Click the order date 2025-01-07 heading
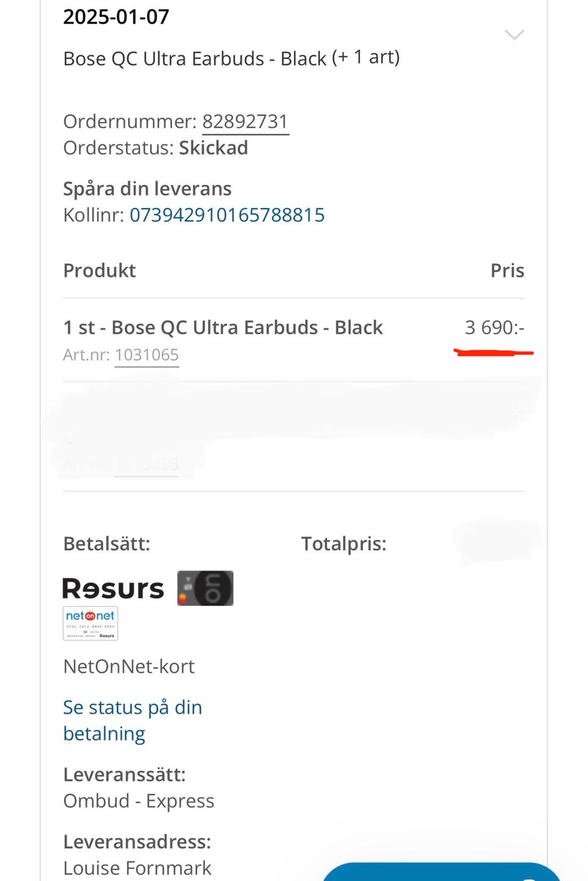This screenshot has width=588, height=881. pos(116,17)
